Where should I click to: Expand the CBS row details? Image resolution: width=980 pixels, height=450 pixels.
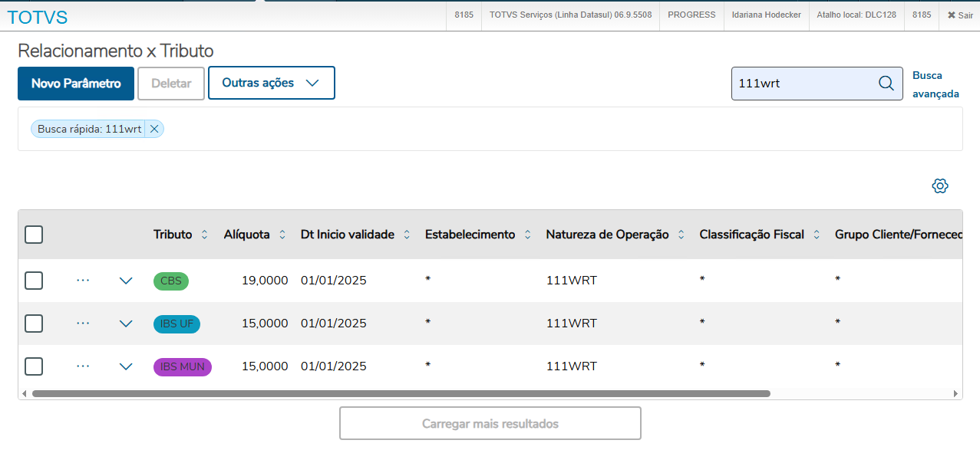[127, 281]
